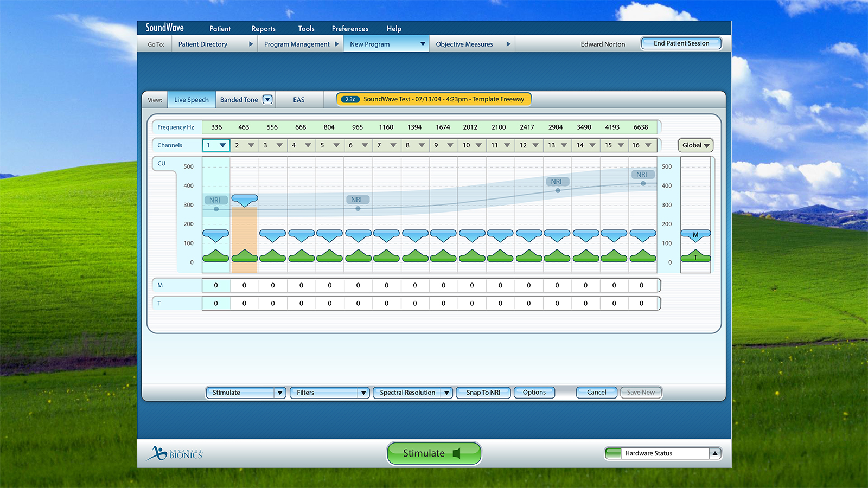868x488 pixels.
Task: Click the NRI marker on channel 6
Action: coord(356,200)
